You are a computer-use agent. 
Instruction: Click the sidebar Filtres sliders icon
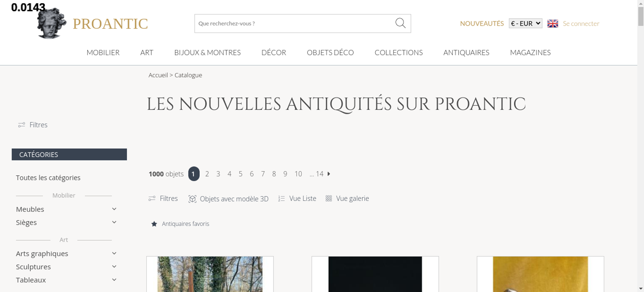click(22, 125)
